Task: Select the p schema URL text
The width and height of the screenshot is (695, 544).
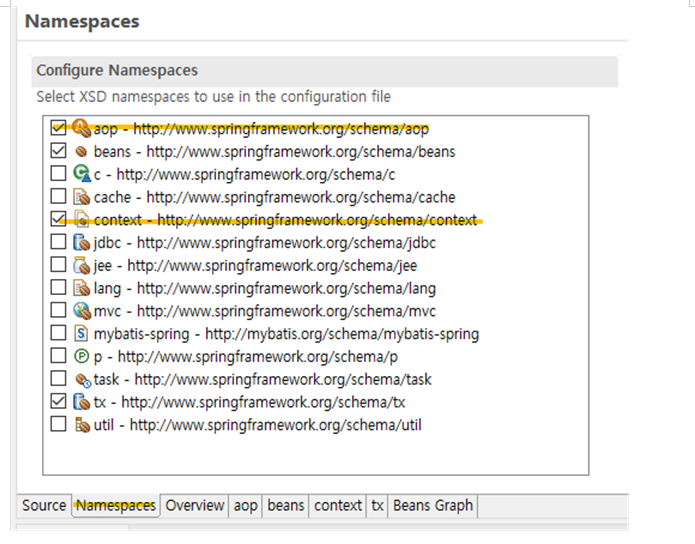Action: (258, 357)
